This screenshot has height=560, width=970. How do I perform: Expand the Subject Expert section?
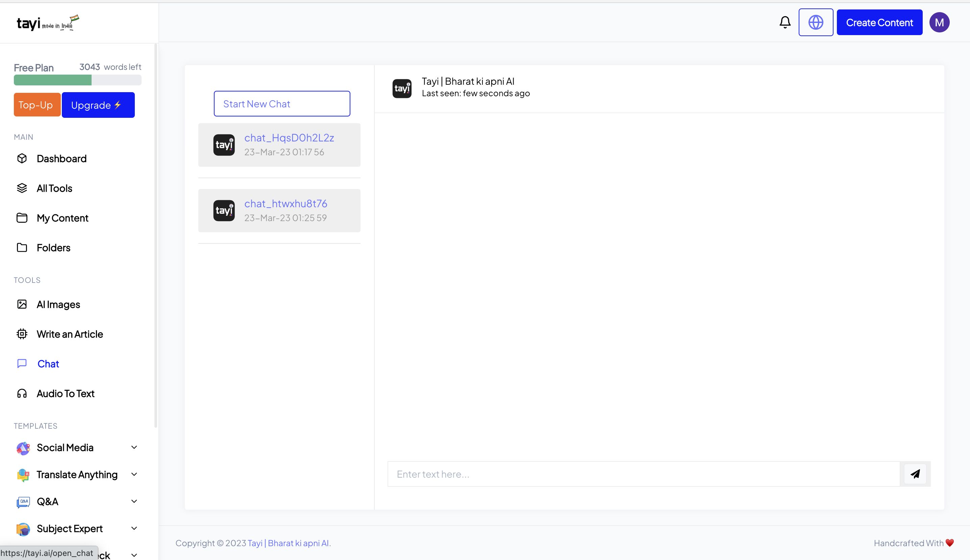(134, 528)
